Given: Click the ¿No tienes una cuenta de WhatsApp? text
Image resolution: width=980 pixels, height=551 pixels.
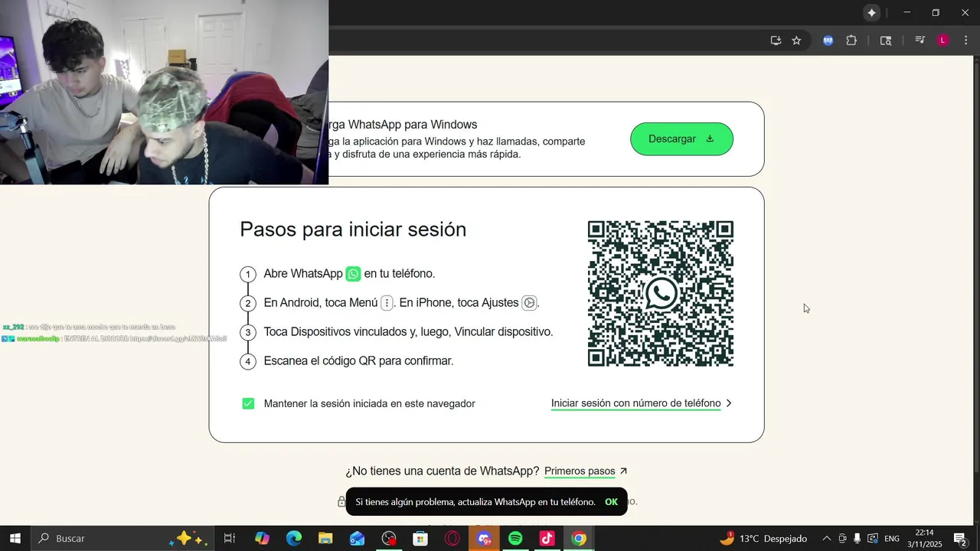Looking at the screenshot, I should [442, 471].
